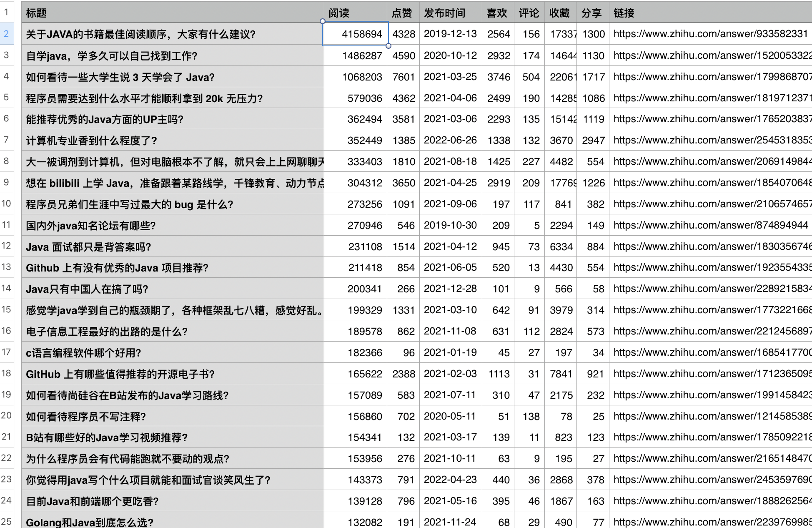
Task: Open the link ending in 874894944
Action: [709, 225]
